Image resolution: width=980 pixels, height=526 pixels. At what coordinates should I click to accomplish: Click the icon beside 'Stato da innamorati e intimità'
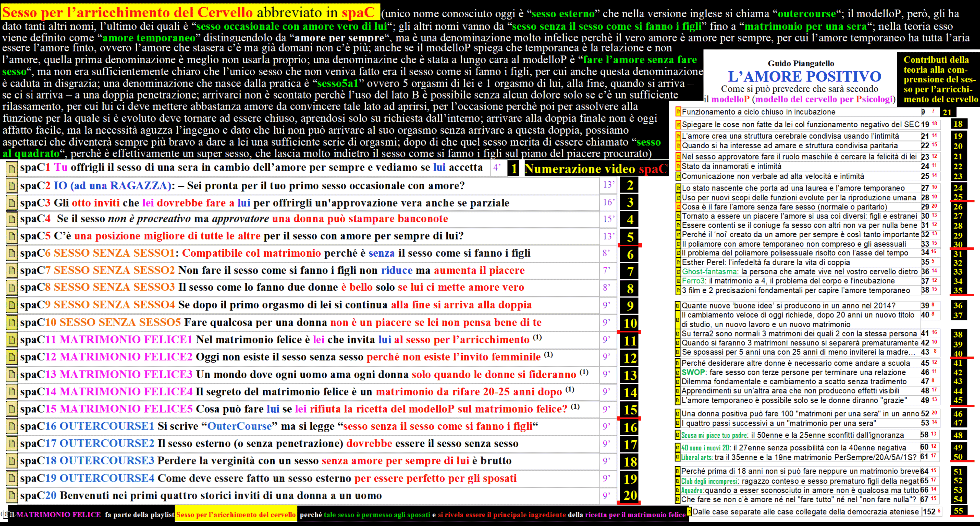click(x=678, y=166)
